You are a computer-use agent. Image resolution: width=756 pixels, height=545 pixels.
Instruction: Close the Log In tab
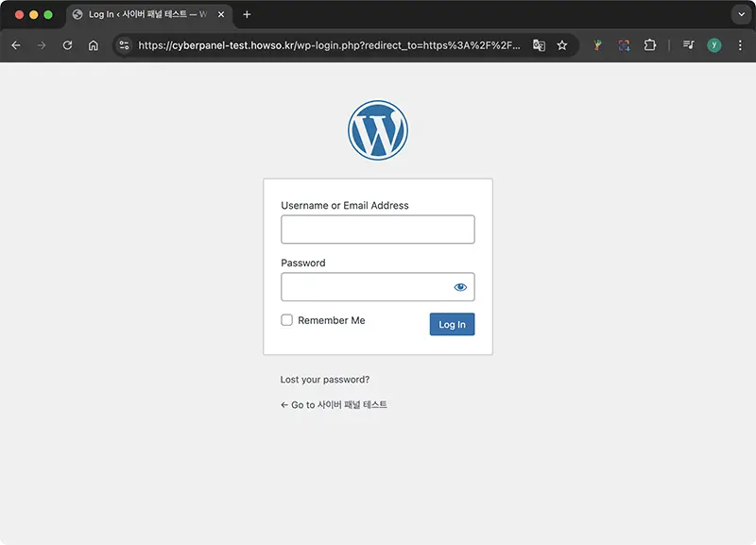pos(221,14)
